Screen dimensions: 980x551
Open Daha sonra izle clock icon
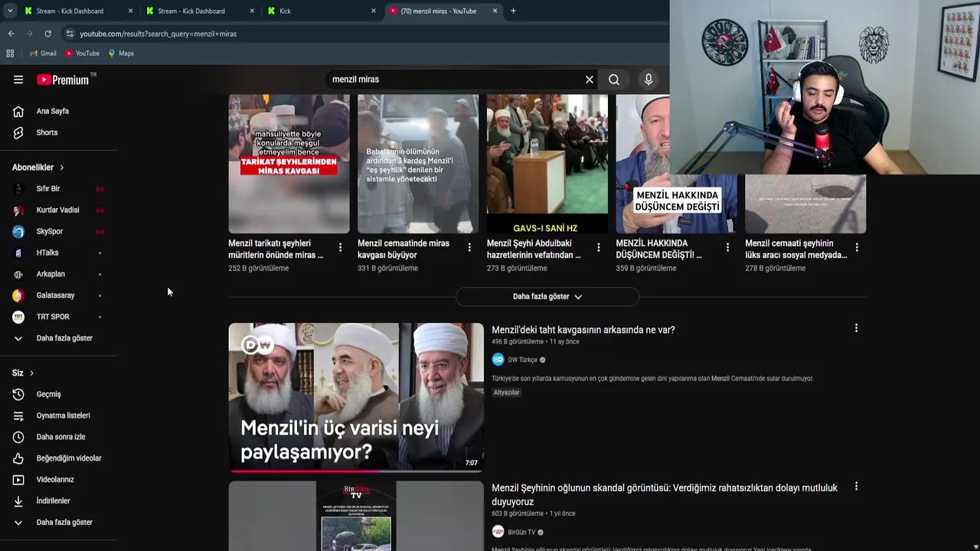click(18, 437)
